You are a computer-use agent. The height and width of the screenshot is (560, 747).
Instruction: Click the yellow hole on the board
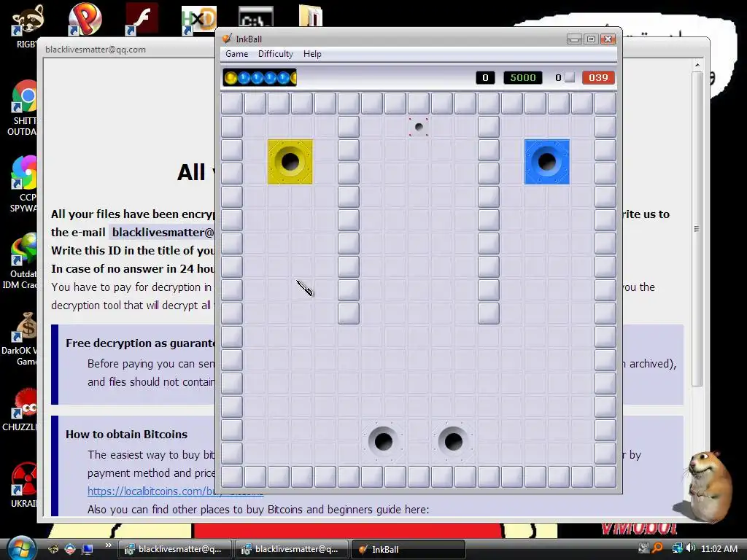[290, 162]
